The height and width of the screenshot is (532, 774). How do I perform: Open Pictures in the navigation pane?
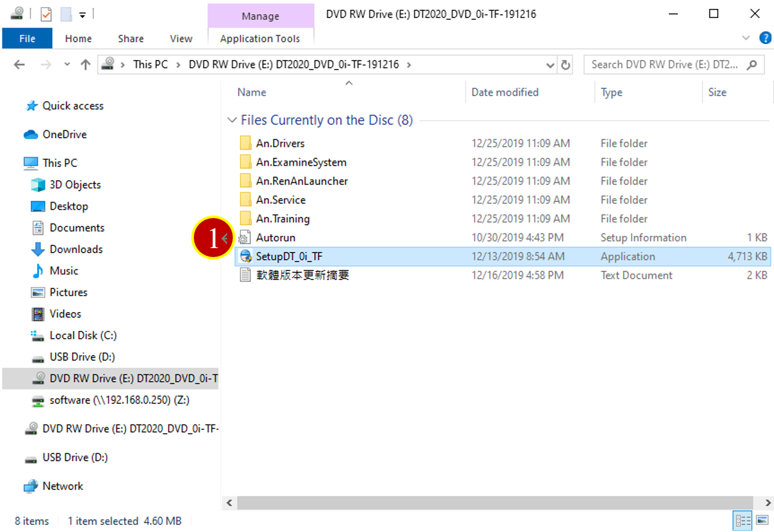click(68, 292)
